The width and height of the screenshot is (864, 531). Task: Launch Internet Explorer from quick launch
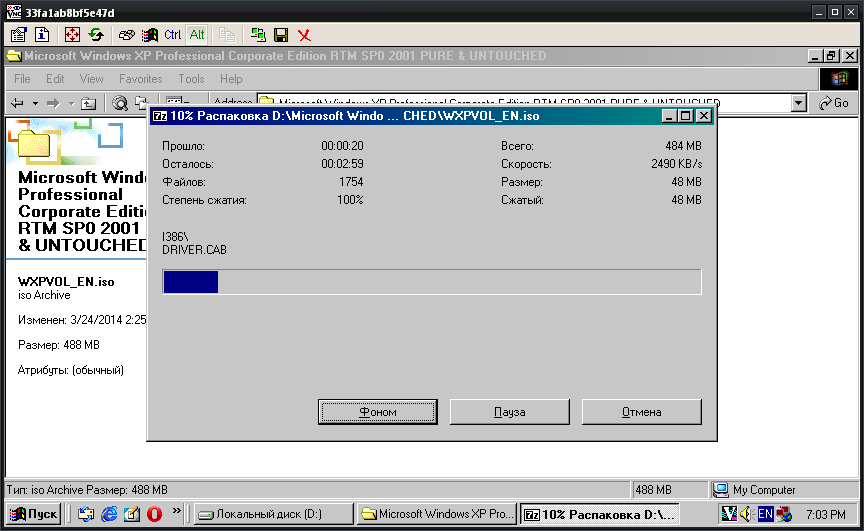point(109,514)
